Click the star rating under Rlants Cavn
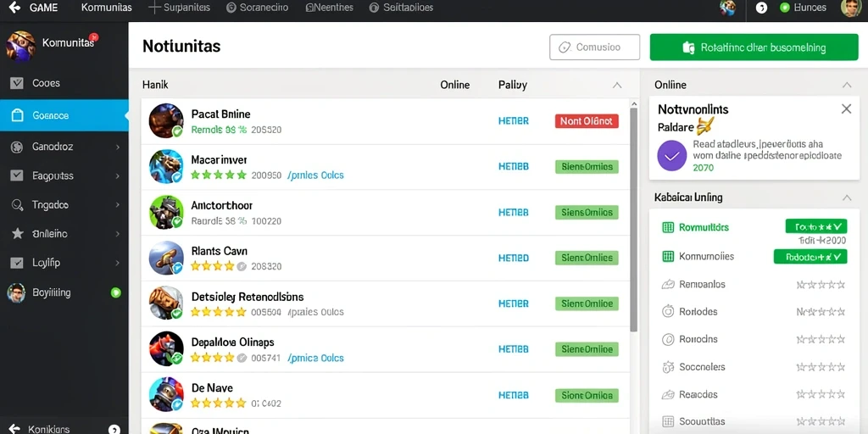The image size is (868, 434). [x=219, y=266]
